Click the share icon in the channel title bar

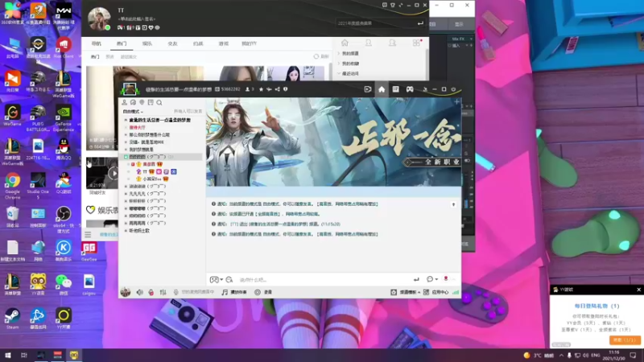pyautogui.click(x=277, y=89)
